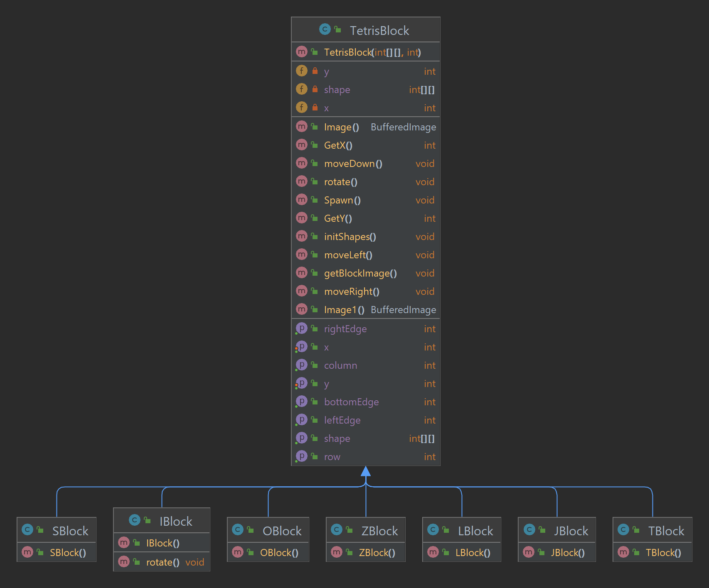Click the class icon of JBlock

coord(529,529)
